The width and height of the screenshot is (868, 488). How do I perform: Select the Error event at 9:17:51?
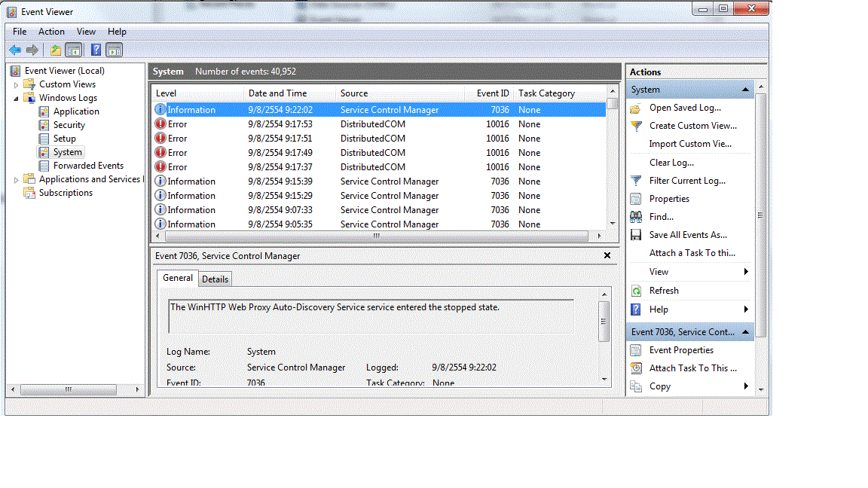(x=379, y=139)
